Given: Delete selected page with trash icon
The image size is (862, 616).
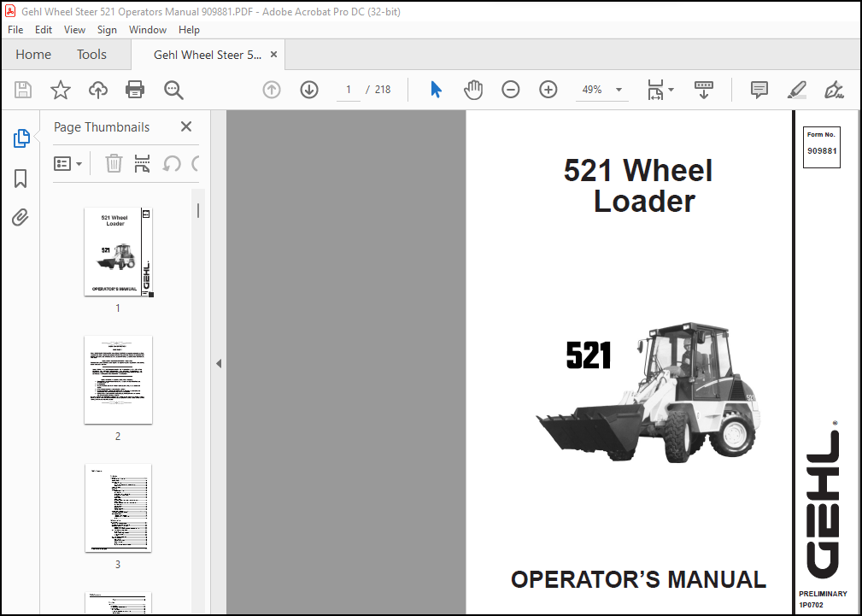Looking at the screenshot, I should [114, 163].
